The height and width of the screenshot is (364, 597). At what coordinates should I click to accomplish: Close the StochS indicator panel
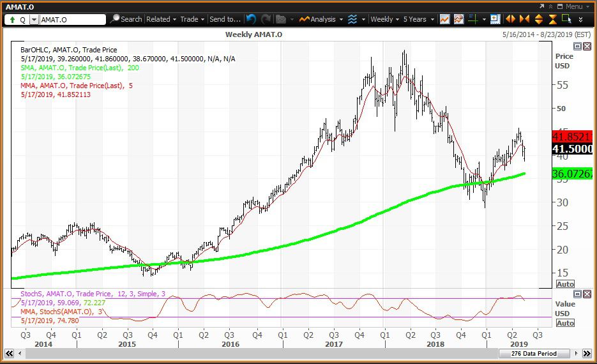click(x=587, y=294)
